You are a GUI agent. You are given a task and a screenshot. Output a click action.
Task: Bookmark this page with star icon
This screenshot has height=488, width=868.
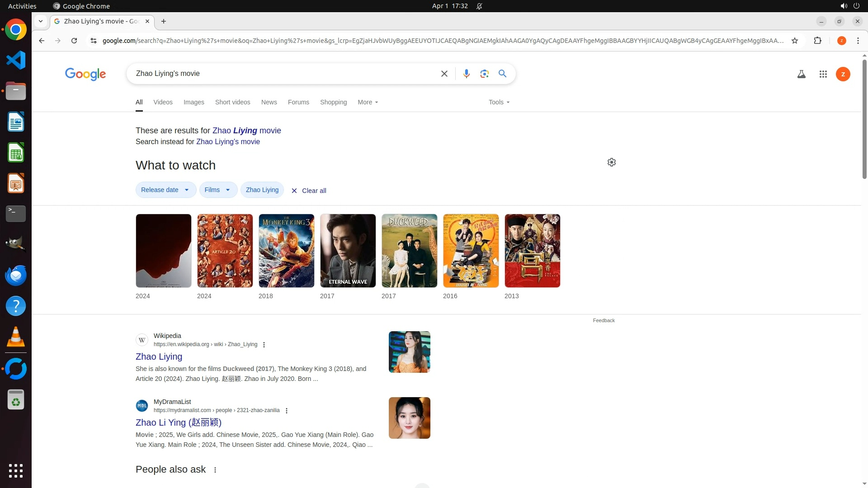coord(795,41)
